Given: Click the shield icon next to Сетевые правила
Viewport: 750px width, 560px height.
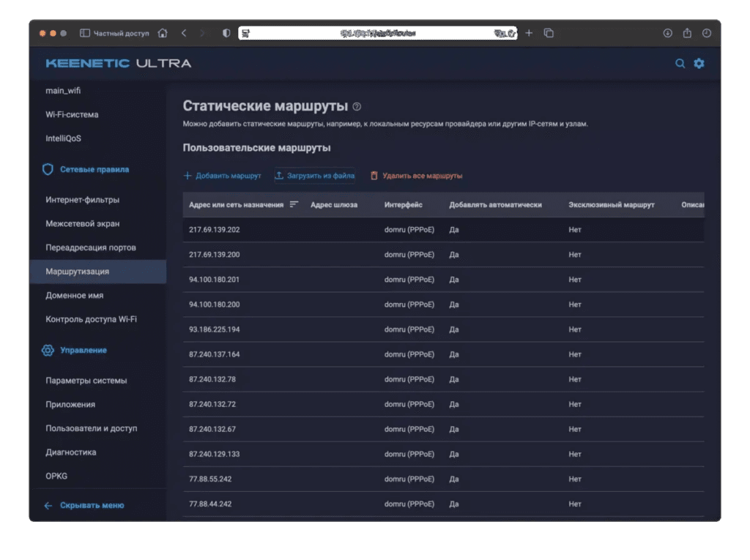Looking at the screenshot, I should coord(48,169).
